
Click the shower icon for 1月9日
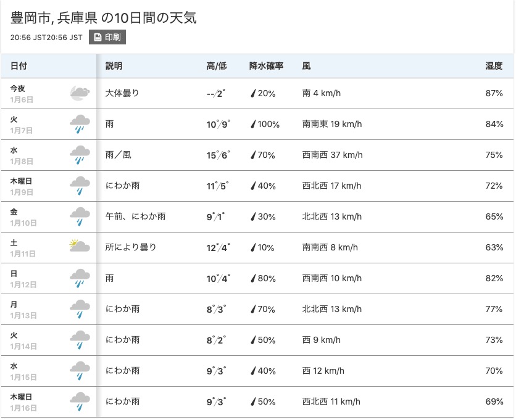click(80, 186)
